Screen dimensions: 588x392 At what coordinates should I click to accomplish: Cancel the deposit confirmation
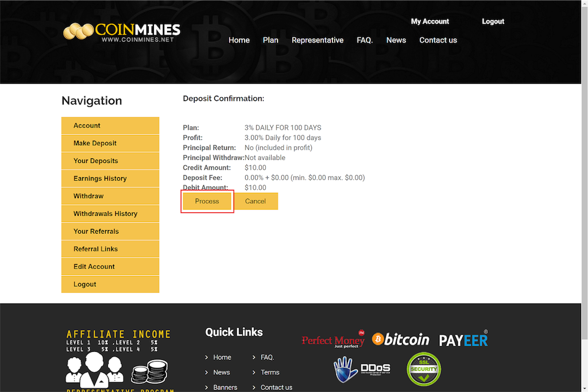[256, 201]
